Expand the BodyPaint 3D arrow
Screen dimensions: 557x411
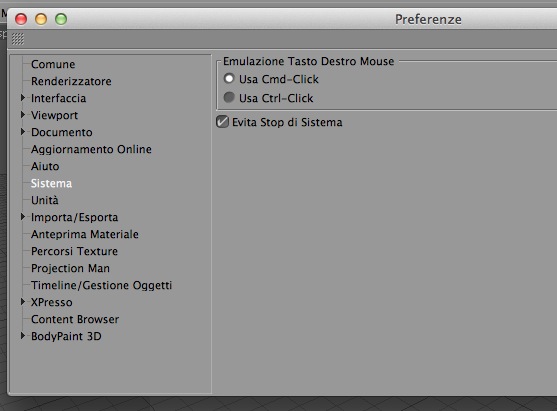coord(23,336)
